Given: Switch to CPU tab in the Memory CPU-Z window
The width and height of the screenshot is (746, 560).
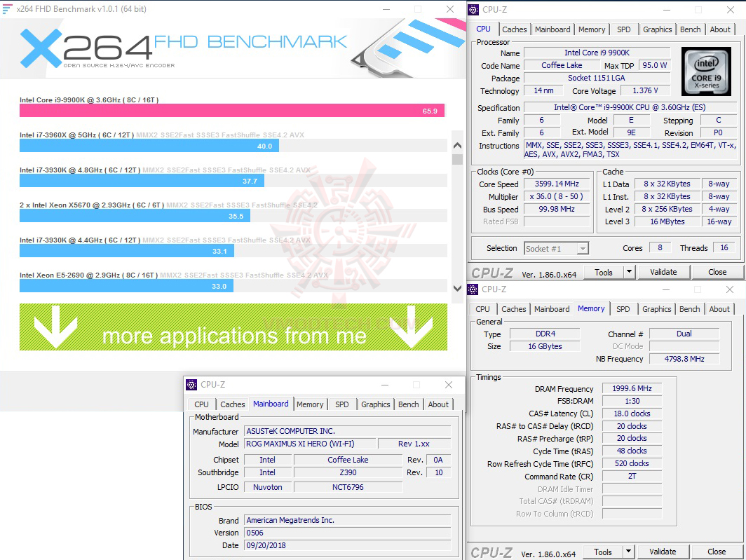Looking at the screenshot, I should coord(482,309).
